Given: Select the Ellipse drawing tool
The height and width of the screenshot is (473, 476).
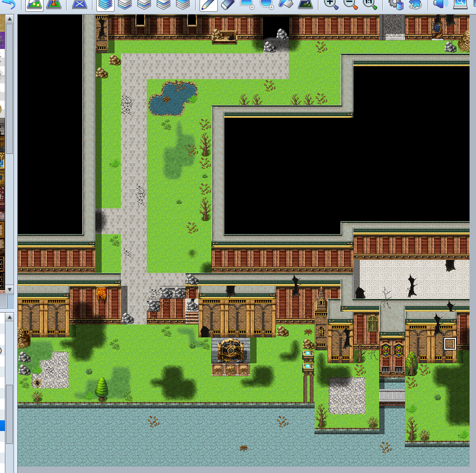Looking at the screenshot, I should 267,4.
